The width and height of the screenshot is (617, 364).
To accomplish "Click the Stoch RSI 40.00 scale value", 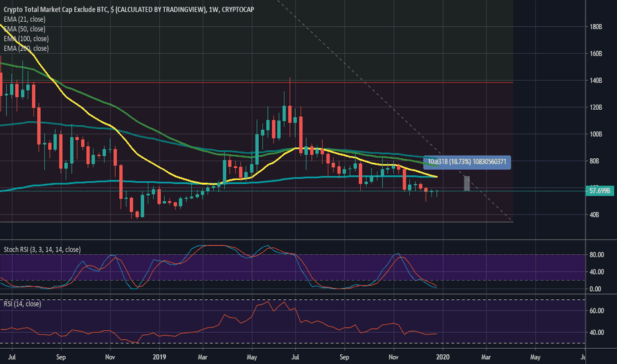I will pyautogui.click(x=596, y=271).
